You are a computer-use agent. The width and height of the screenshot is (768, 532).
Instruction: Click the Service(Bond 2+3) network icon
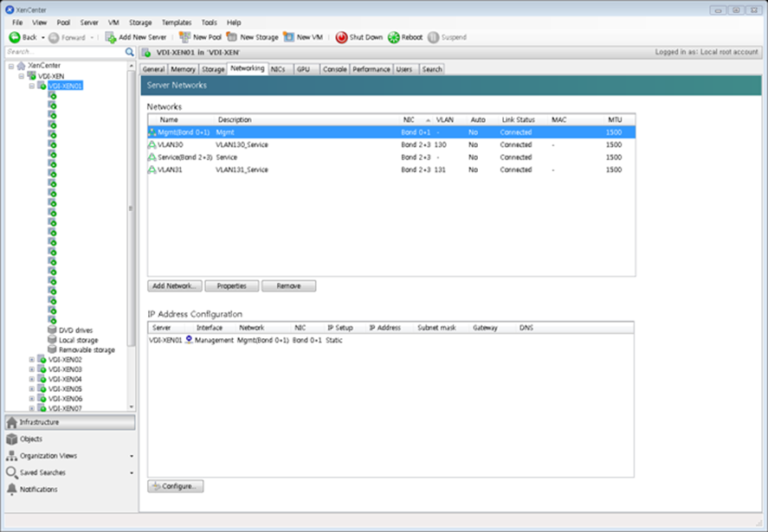(x=152, y=157)
